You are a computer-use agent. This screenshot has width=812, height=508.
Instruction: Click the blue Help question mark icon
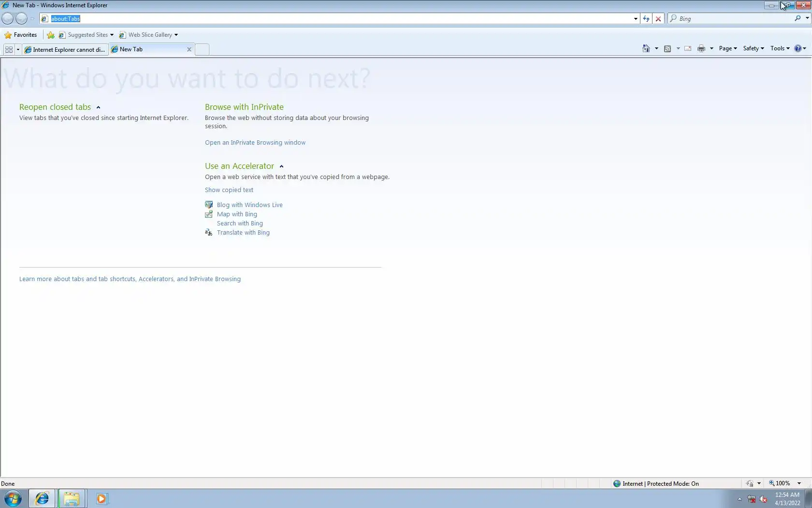(798, 48)
